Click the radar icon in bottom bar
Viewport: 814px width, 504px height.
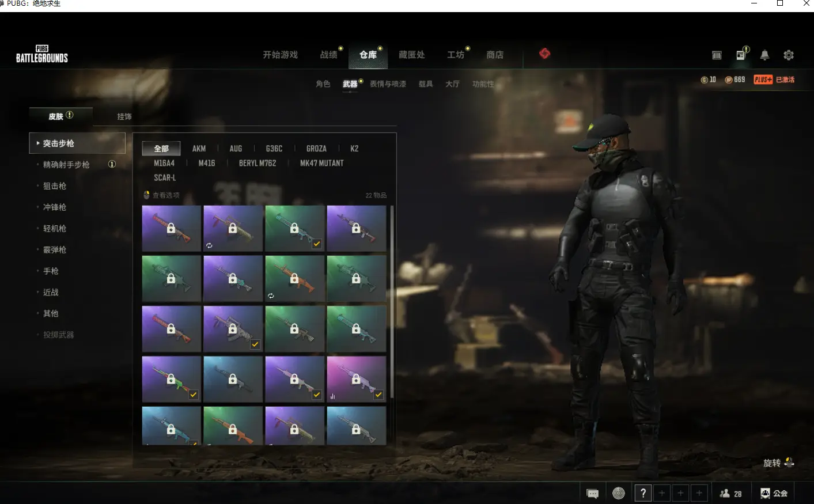click(x=619, y=494)
